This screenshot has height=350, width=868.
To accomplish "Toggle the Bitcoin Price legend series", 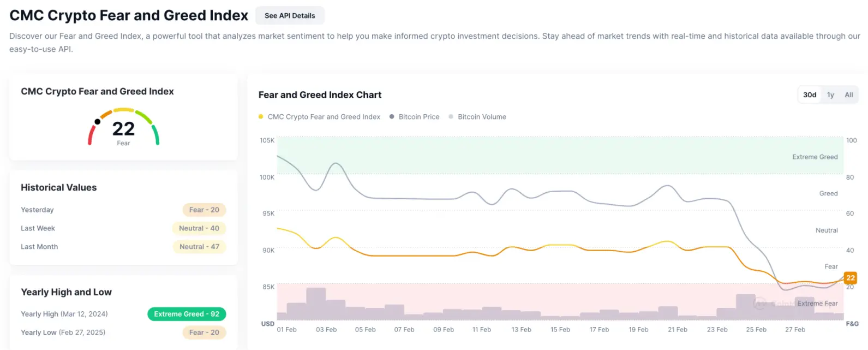I will (x=414, y=117).
